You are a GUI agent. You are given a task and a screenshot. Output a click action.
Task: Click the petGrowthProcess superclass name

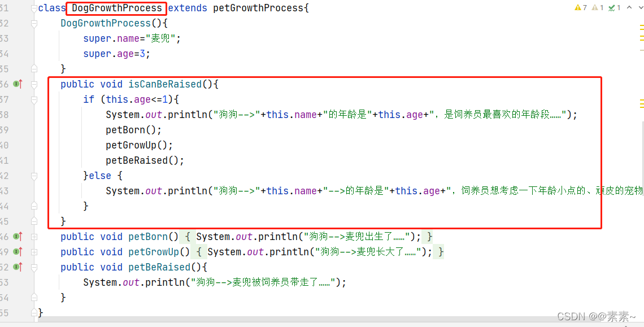point(258,8)
